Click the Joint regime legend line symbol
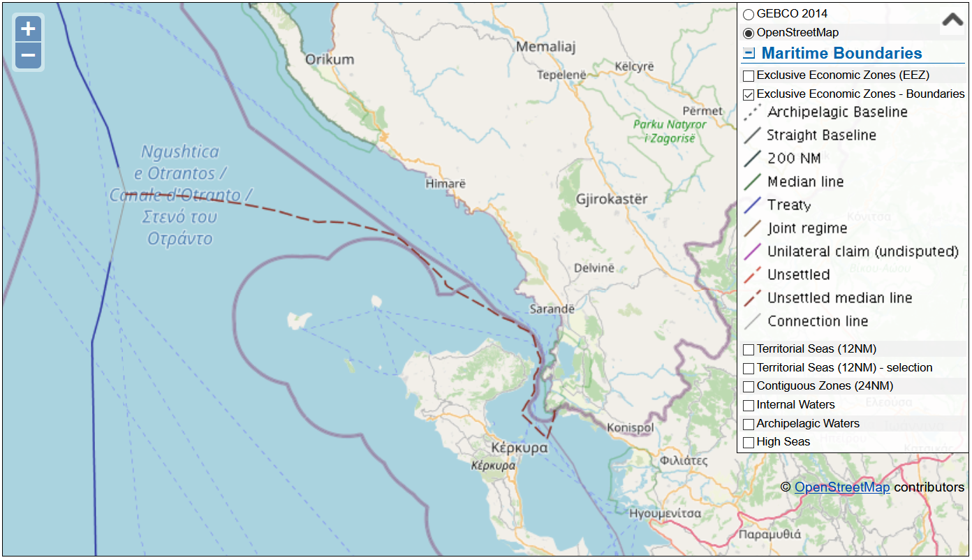Screen dimensions: 972x560 [x=753, y=228]
